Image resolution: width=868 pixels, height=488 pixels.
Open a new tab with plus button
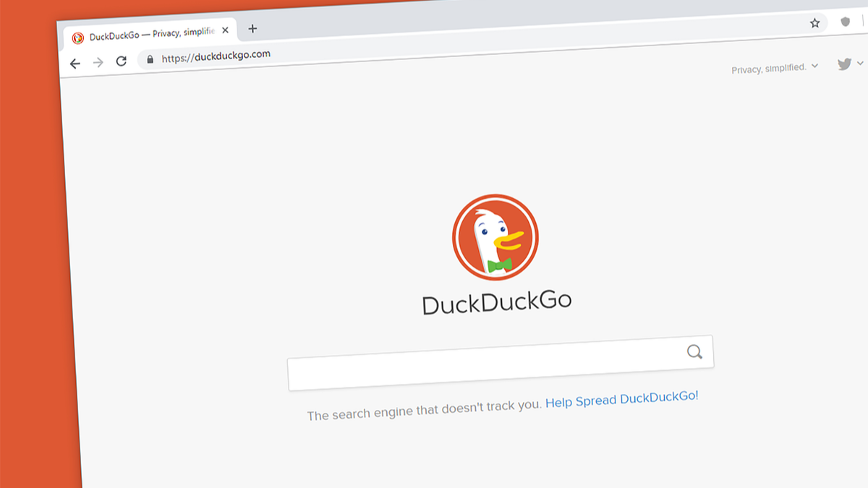coord(252,29)
